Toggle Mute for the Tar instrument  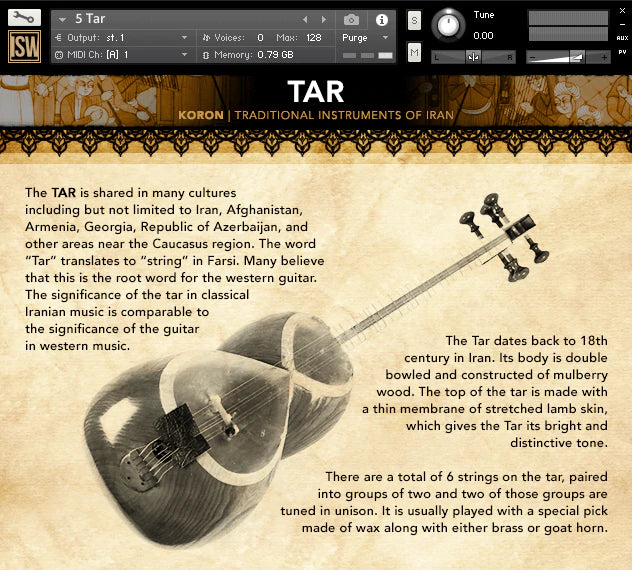(x=414, y=52)
